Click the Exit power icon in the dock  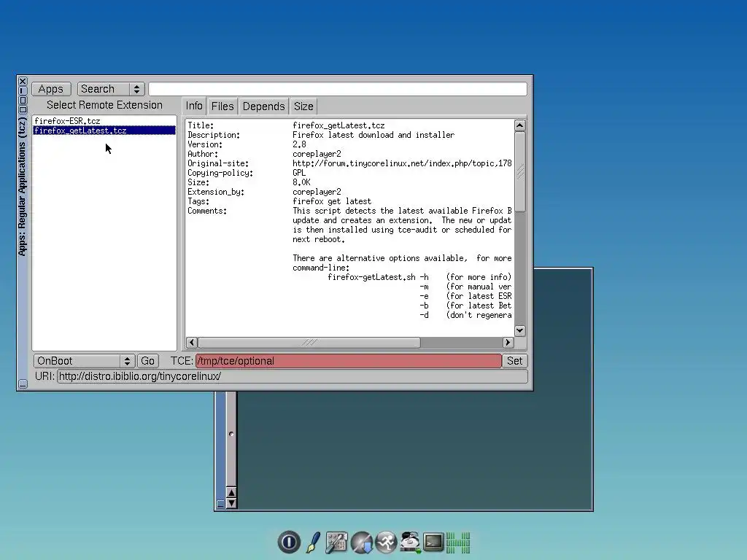tap(289, 542)
